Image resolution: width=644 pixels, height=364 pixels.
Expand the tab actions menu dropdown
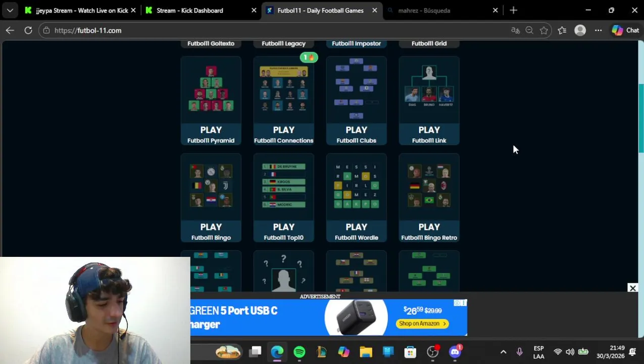10,10
